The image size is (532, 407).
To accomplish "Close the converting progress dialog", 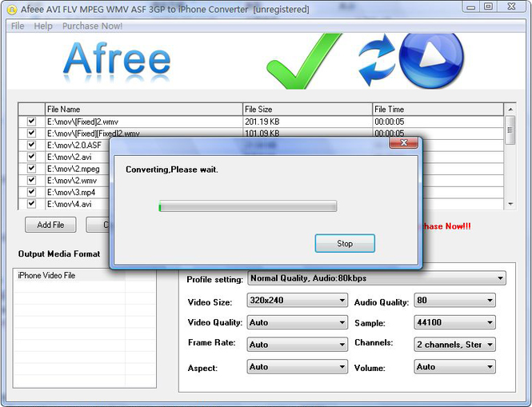I will tap(403, 143).
